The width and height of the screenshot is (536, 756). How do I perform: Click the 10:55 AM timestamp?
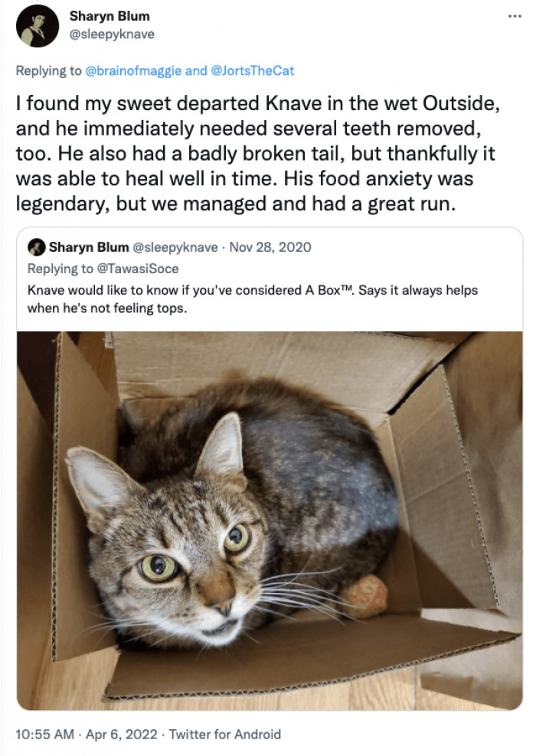pyautogui.click(x=45, y=735)
